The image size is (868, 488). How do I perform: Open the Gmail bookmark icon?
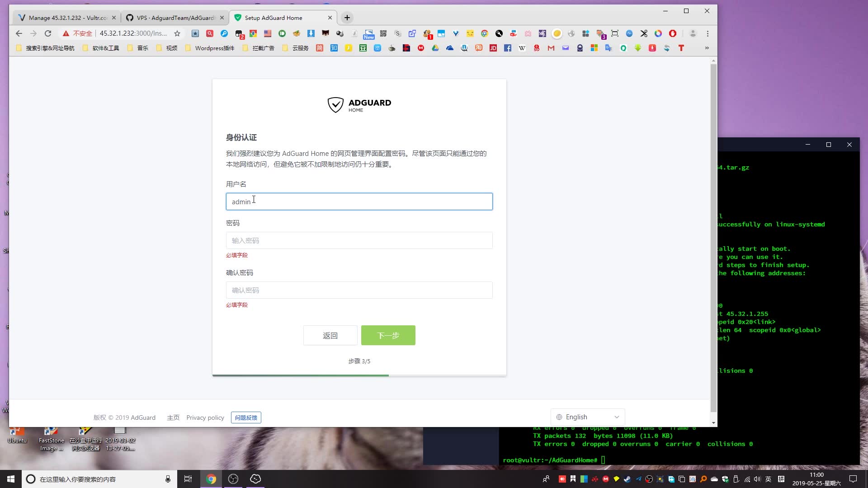click(x=551, y=48)
